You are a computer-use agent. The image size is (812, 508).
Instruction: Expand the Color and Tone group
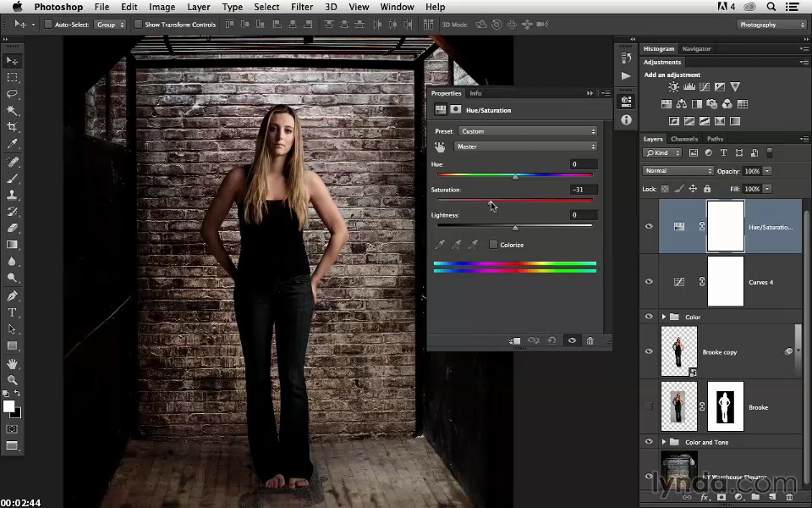click(663, 442)
